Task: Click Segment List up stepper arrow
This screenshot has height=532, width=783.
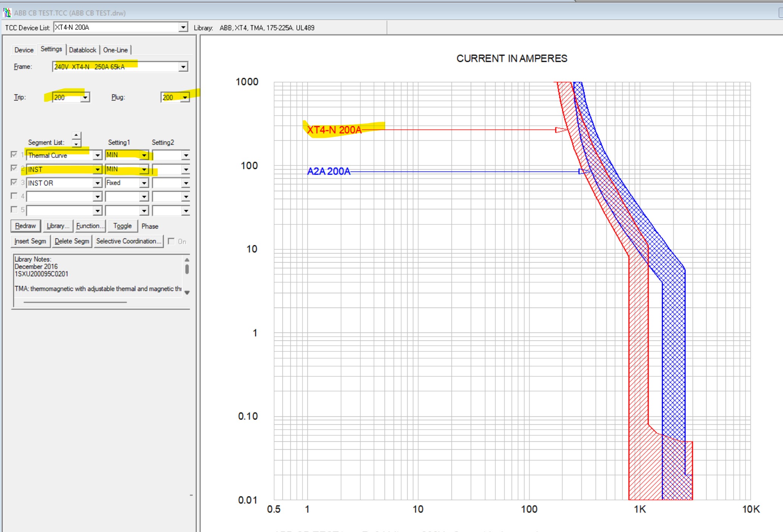Action: point(76,135)
